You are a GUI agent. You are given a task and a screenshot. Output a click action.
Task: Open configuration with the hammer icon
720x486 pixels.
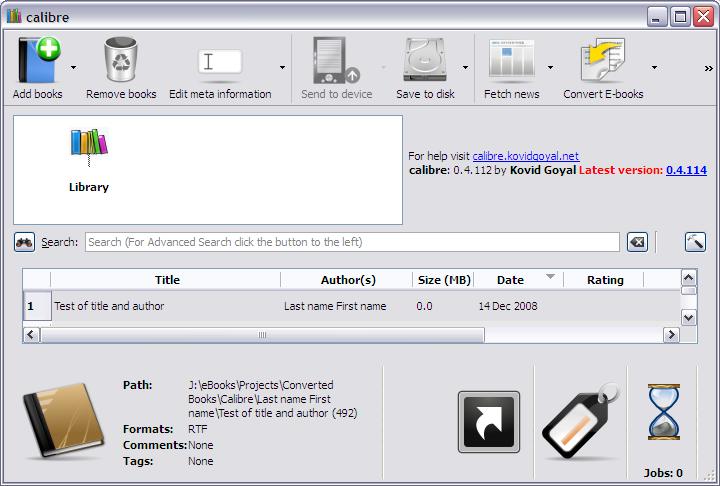[x=695, y=242]
